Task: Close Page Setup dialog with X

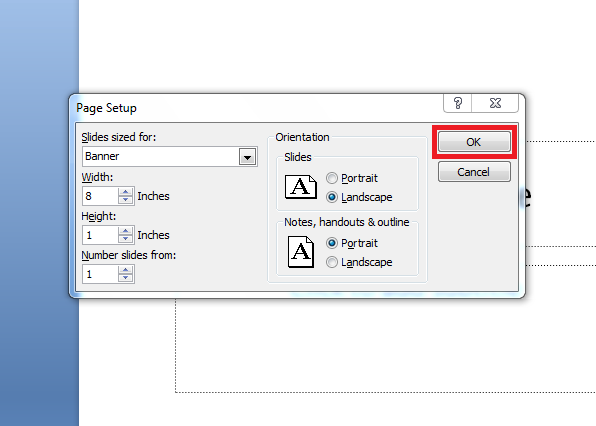Action: pyautogui.click(x=495, y=103)
